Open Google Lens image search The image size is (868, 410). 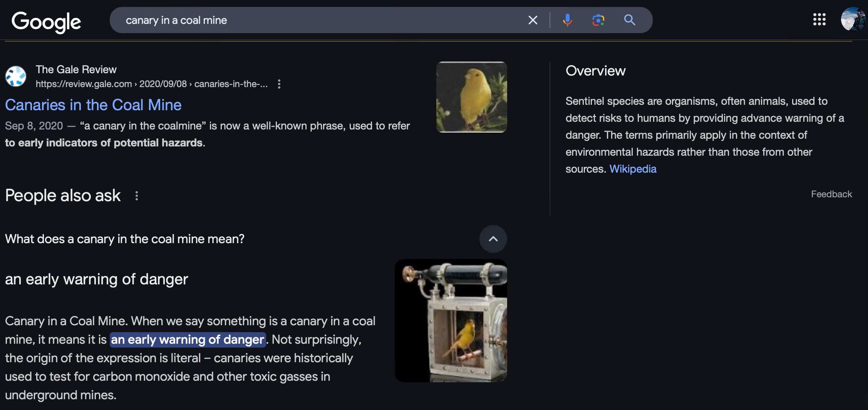598,20
